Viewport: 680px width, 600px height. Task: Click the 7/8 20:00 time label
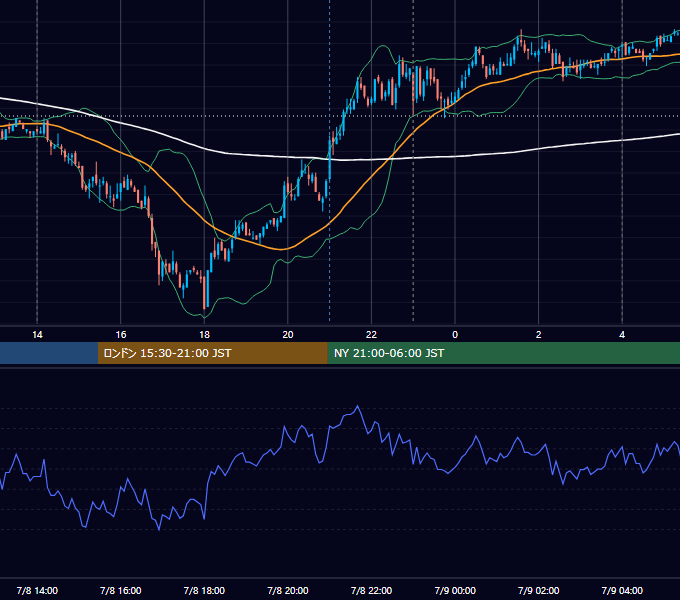point(288,590)
